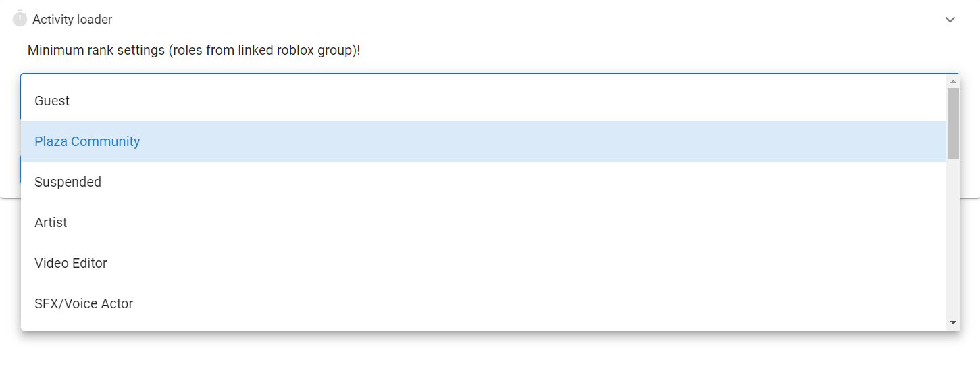
Task: Click the scrollbar track below the thumb
Action: (954, 238)
